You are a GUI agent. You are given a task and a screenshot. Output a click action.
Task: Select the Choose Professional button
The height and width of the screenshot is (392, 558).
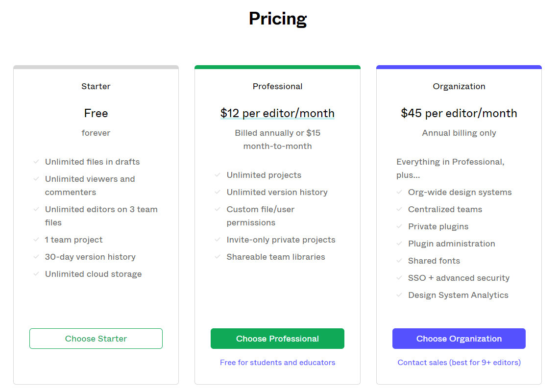pos(277,339)
